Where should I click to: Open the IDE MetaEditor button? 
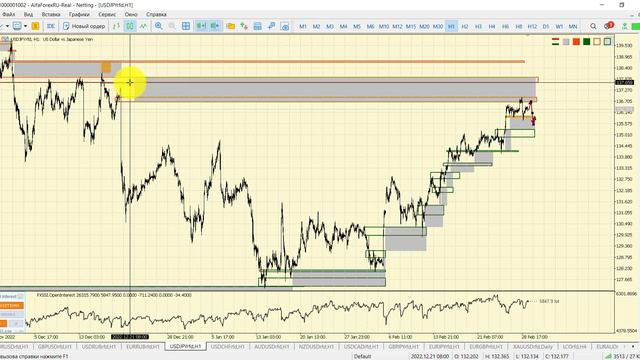click(51, 26)
